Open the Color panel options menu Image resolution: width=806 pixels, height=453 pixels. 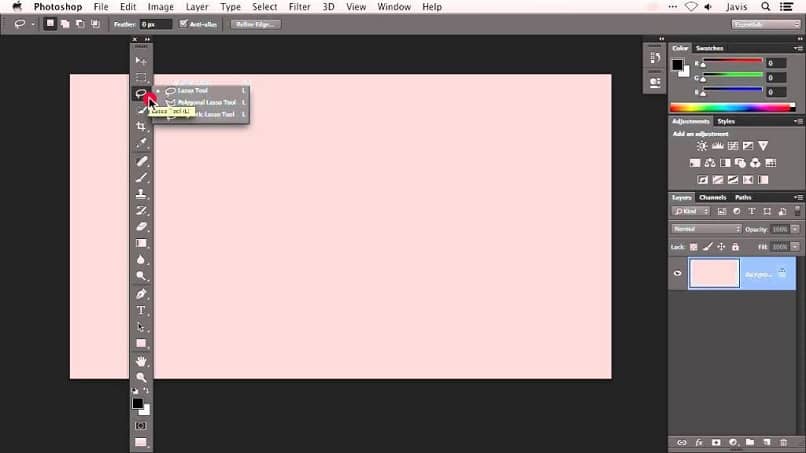798,48
